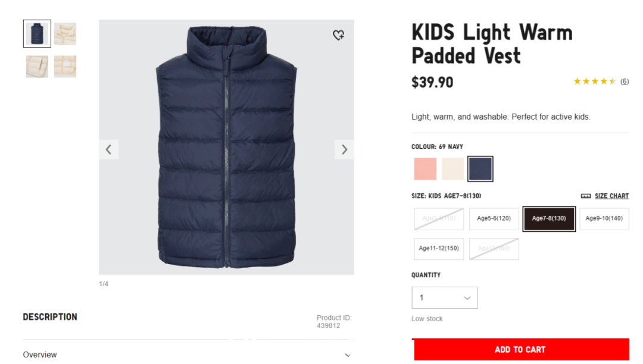
Task: Click the Overview chevron arrow
Action: (347, 355)
